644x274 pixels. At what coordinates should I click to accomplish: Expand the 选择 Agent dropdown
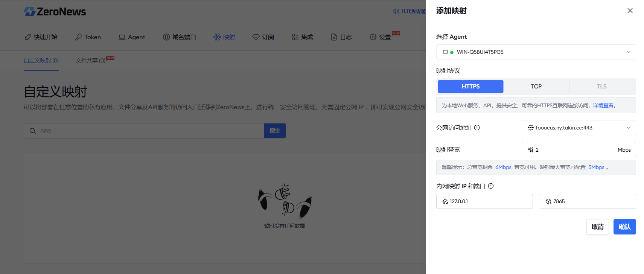pos(536,52)
